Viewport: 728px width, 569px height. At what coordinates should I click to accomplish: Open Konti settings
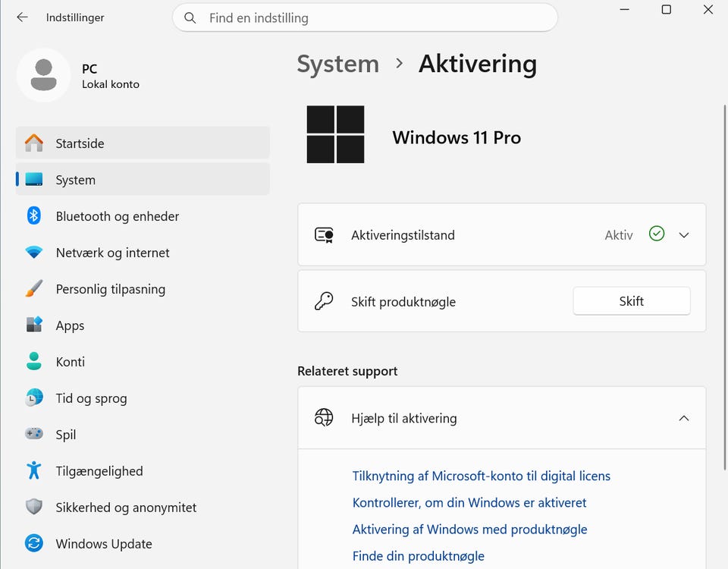(143, 361)
